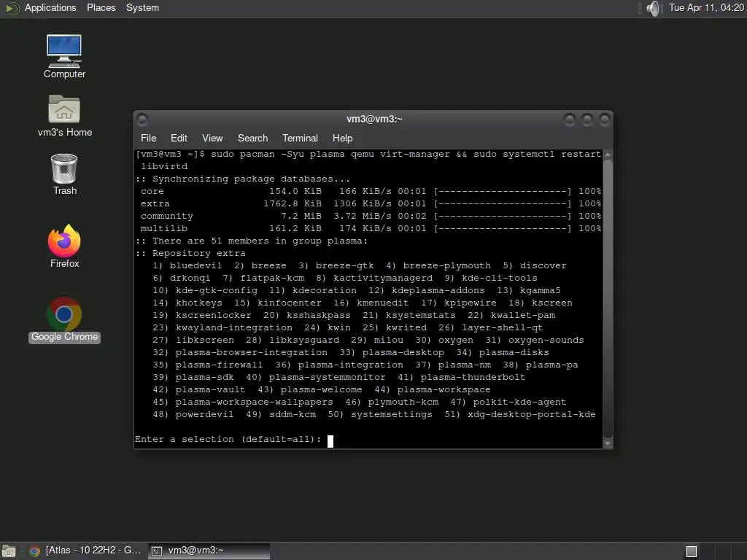This screenshot has height=560, width=747.
Task: Click 'kwayland-integration' package entry
Action: tap(234, 327)
